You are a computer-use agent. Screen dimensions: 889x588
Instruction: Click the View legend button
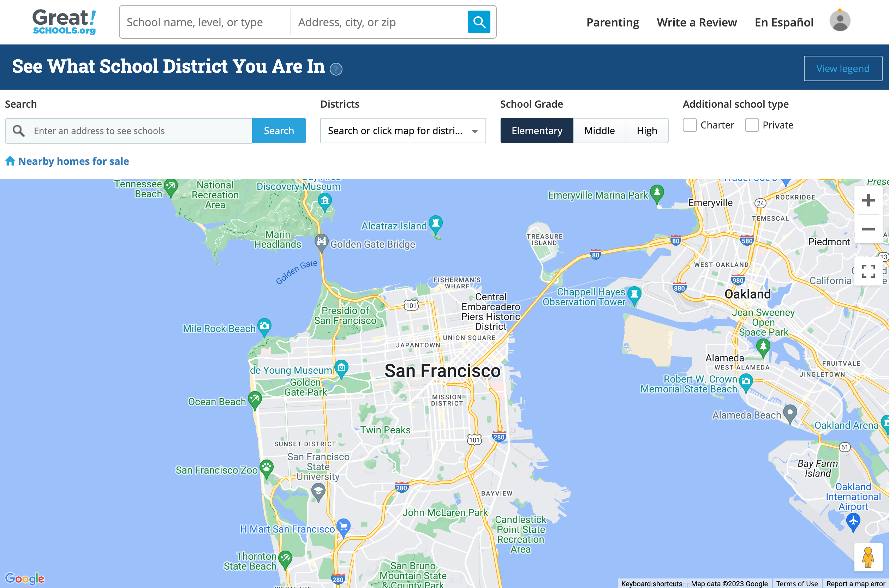(843, 68)
